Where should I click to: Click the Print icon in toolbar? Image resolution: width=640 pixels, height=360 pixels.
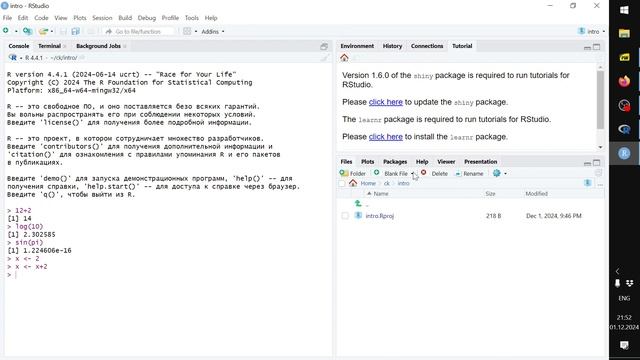(x=91, y=31)
